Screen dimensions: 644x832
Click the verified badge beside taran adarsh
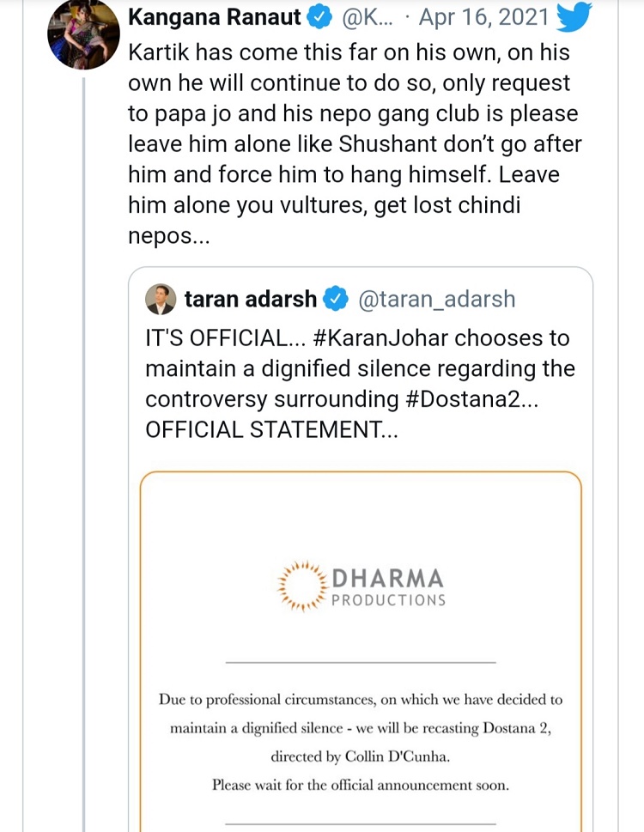(335, 299)
